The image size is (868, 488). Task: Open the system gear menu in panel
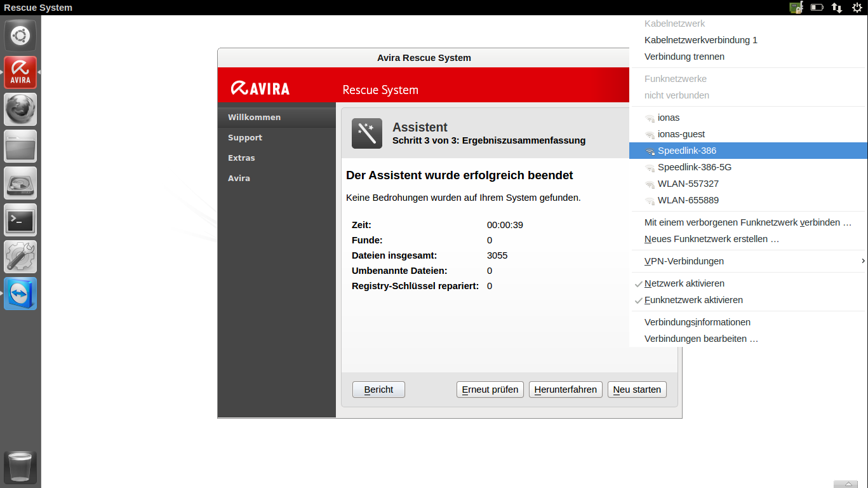point(857,8)
